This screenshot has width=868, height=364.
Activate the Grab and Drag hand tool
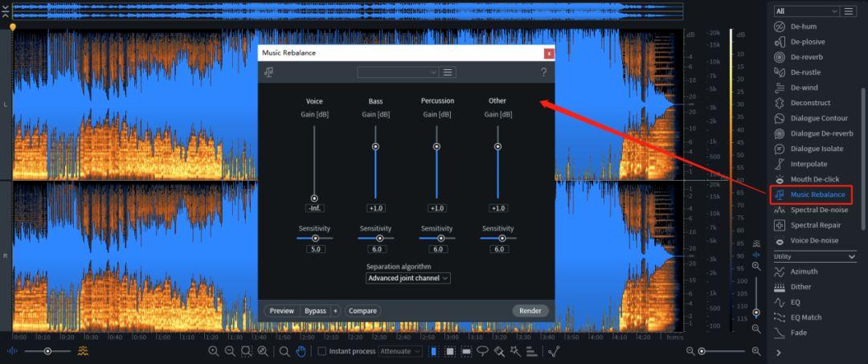click(301, 351)
